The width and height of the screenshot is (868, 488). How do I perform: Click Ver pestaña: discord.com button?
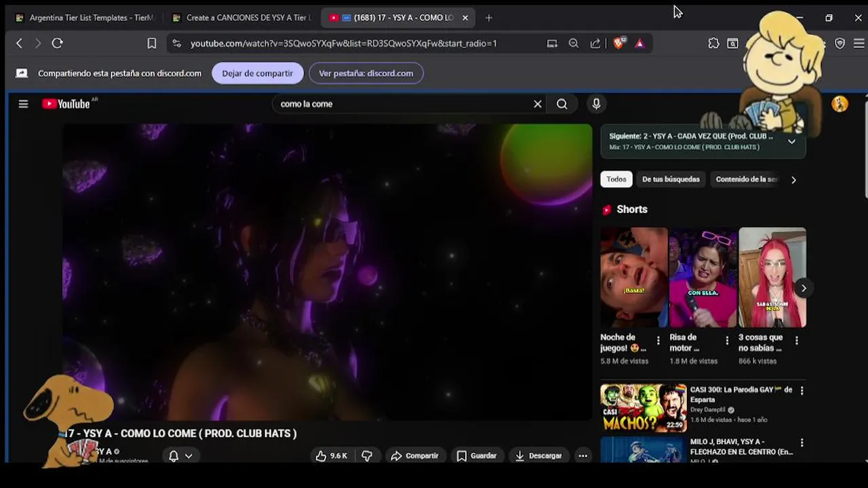point(366,73)
